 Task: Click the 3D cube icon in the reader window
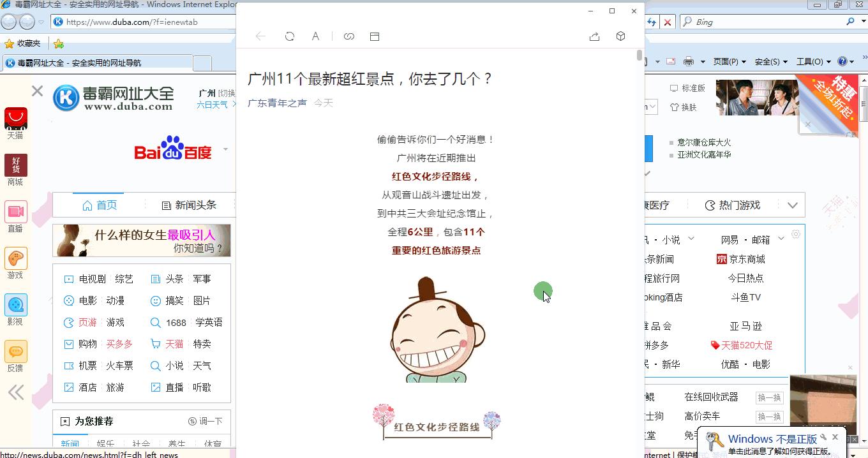[x=620, y=36]
